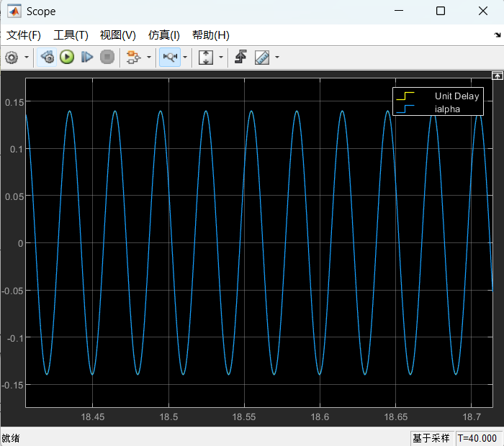Expand the configuration properties dropdown arrow

click(27, 58)
